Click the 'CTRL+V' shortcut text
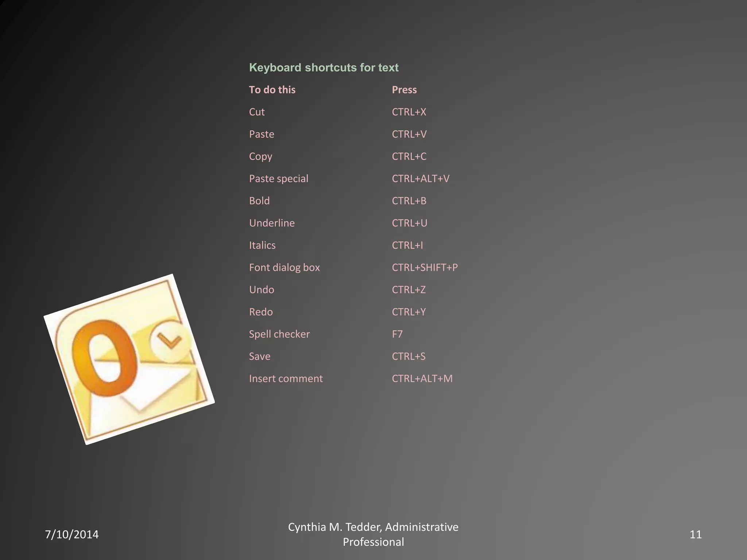The image size is (747, 560). 409,134
